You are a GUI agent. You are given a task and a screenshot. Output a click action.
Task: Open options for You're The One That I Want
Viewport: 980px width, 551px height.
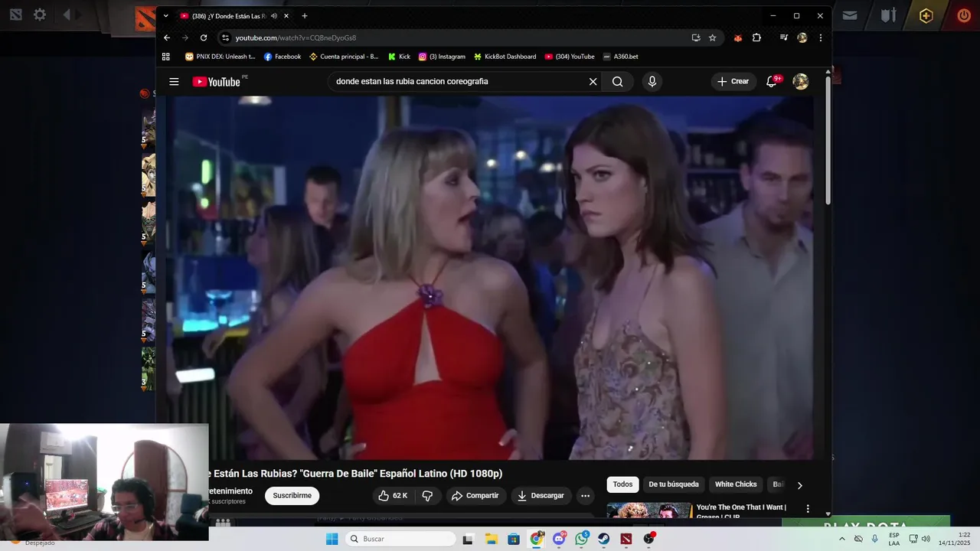tap(807, 509)
